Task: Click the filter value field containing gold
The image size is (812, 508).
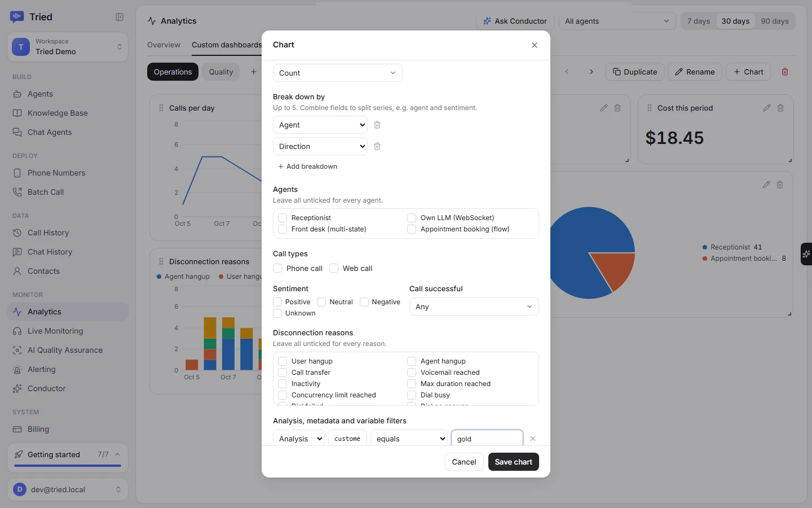Action: 487,439
